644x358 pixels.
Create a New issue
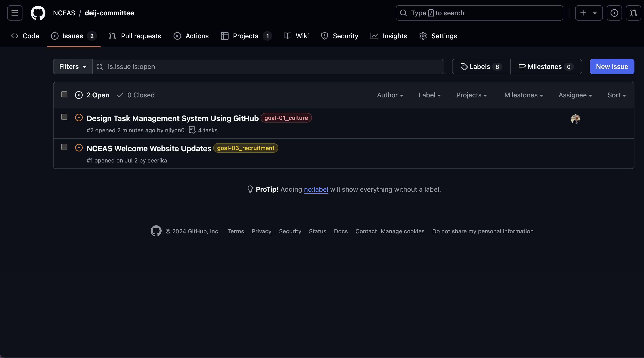[x=612, y=67]
